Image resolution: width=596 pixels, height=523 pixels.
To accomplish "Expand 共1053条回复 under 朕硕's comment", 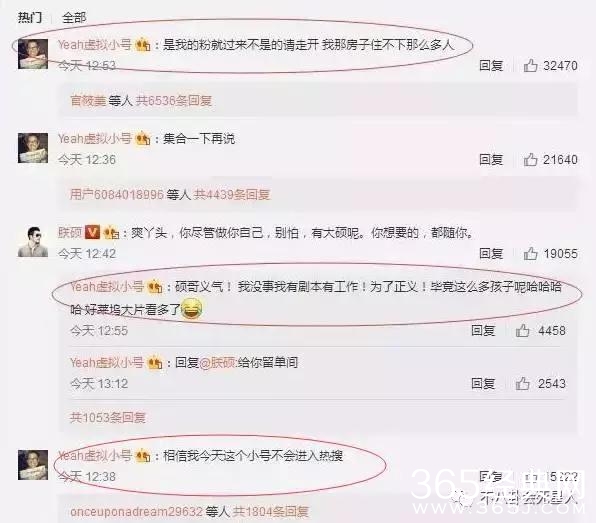I will pos(108,418).
